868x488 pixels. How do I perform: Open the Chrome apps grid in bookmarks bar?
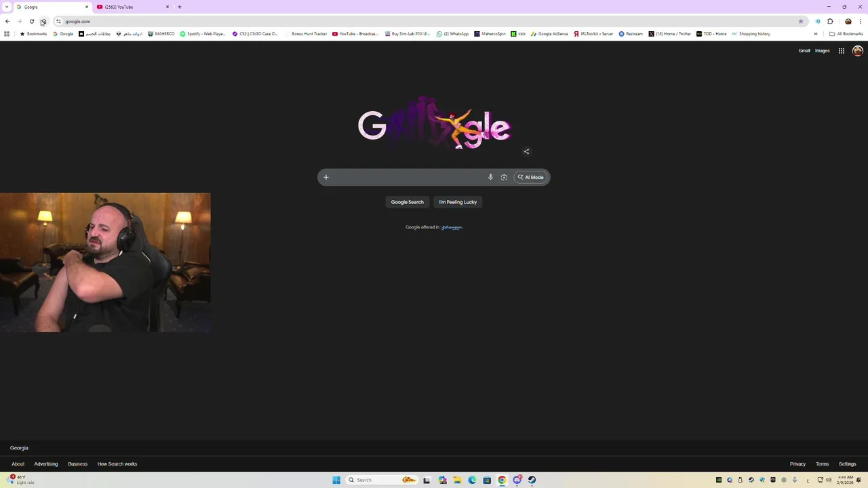point(7,34)
